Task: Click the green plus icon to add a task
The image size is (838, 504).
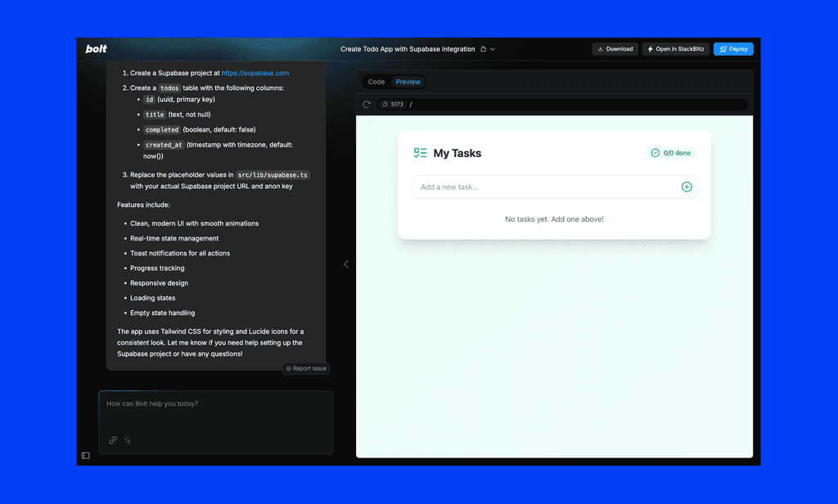Action: (x=687, y=187)
